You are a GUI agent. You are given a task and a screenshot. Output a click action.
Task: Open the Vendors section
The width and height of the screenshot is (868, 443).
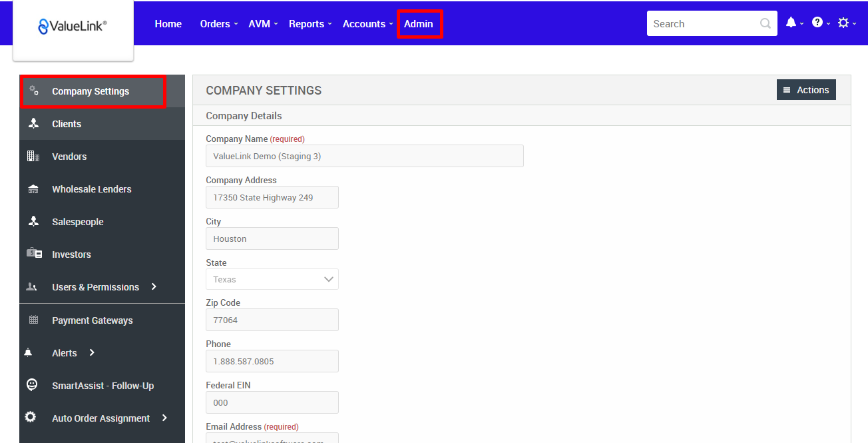coord(33,156)
